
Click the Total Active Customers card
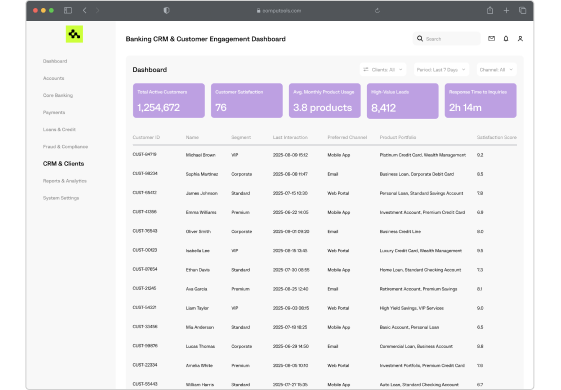tap(169, 101)
